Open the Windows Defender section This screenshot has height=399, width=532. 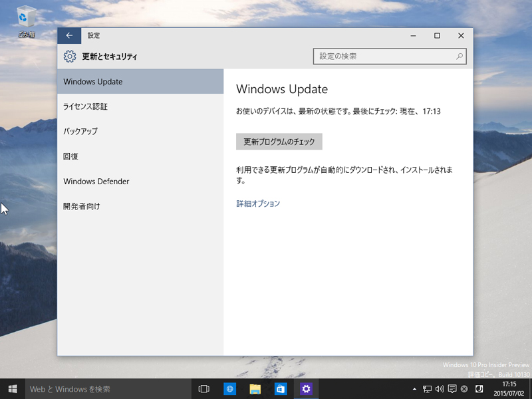click(140, 181)
